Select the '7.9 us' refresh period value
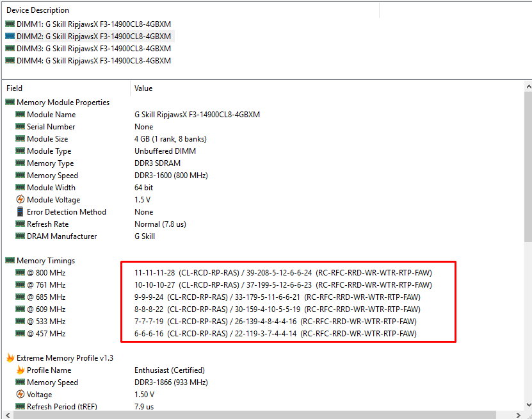The image size is (532, 419). 144,406
